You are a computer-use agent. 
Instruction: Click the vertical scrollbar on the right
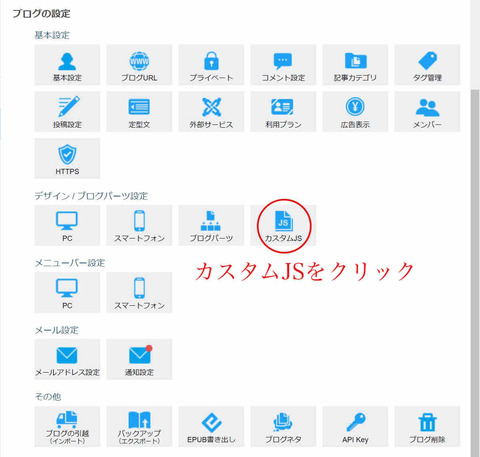point(475,273)
